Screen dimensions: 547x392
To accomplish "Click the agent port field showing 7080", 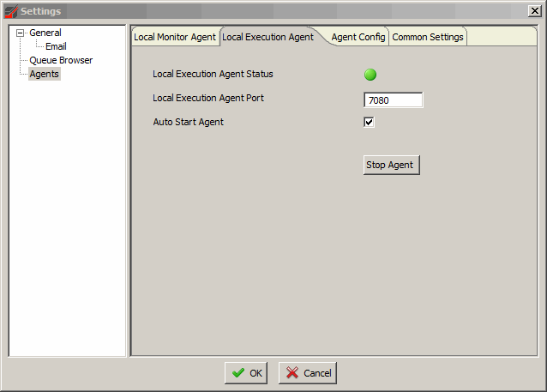I will click(x=393, y=100).
